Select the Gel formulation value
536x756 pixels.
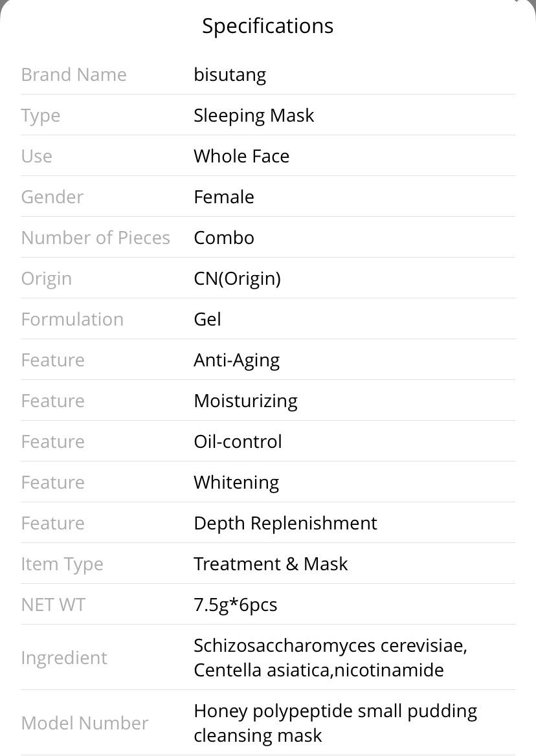207,319
